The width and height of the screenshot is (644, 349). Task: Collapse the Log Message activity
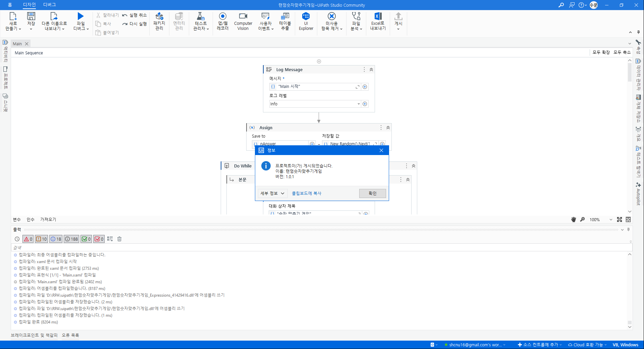pyautogui.click(x=371, y=69)
